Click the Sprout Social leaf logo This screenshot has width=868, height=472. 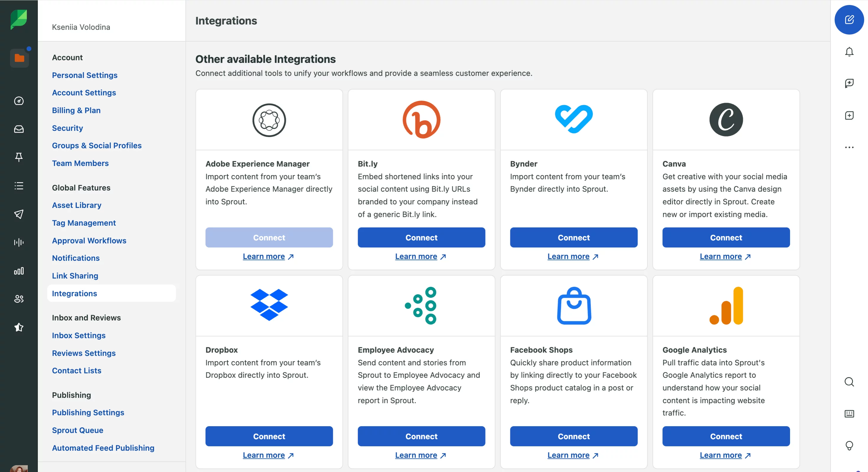click(19, 19)
